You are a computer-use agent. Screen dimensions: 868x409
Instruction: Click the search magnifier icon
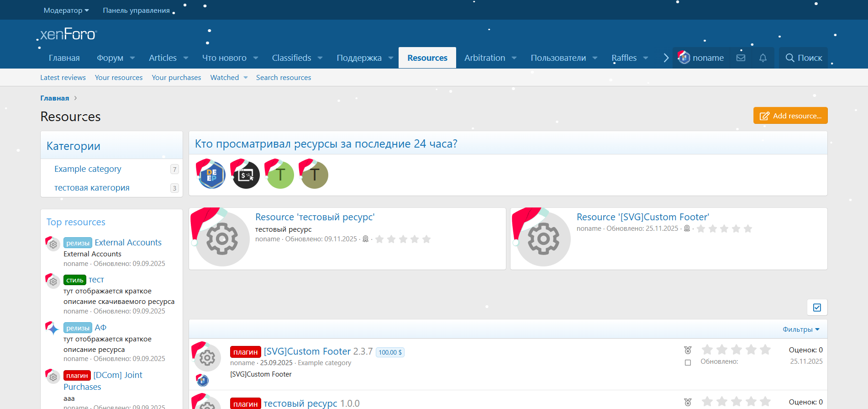(789, 58)
